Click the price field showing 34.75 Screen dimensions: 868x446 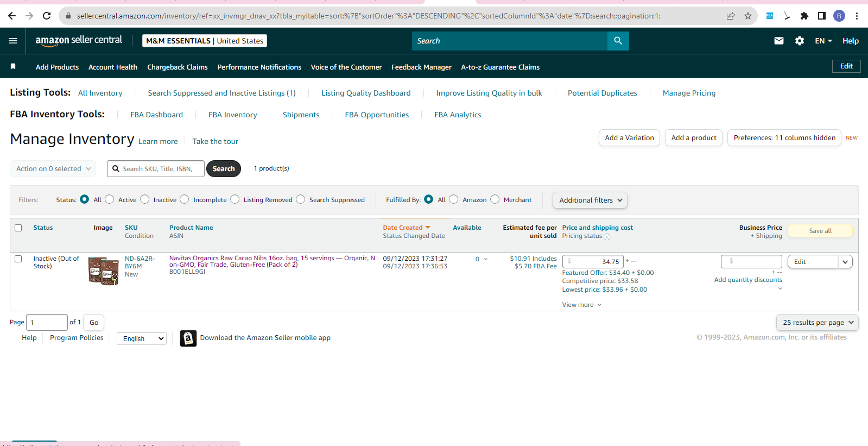pos(593,262)
